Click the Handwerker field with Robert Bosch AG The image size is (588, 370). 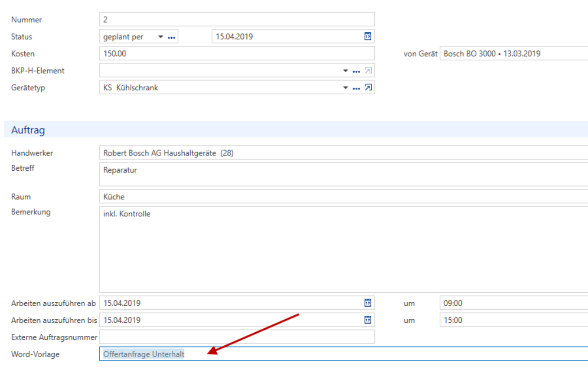pyautogui.click(x=343, y=153)
